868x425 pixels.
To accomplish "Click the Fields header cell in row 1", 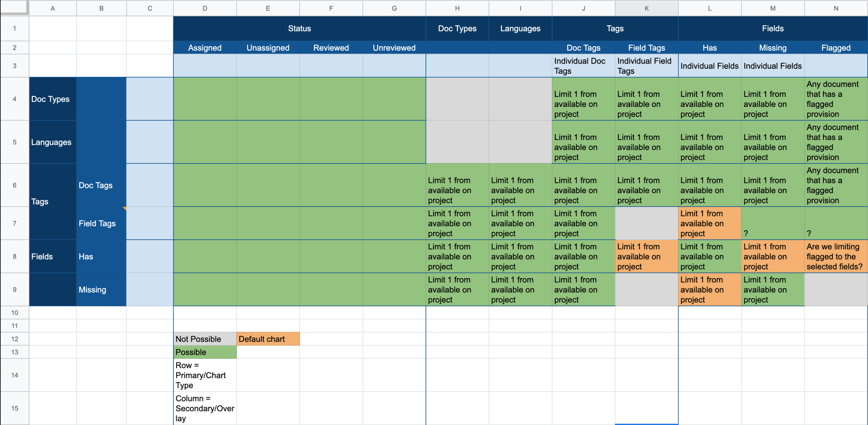I will (773, 28).
